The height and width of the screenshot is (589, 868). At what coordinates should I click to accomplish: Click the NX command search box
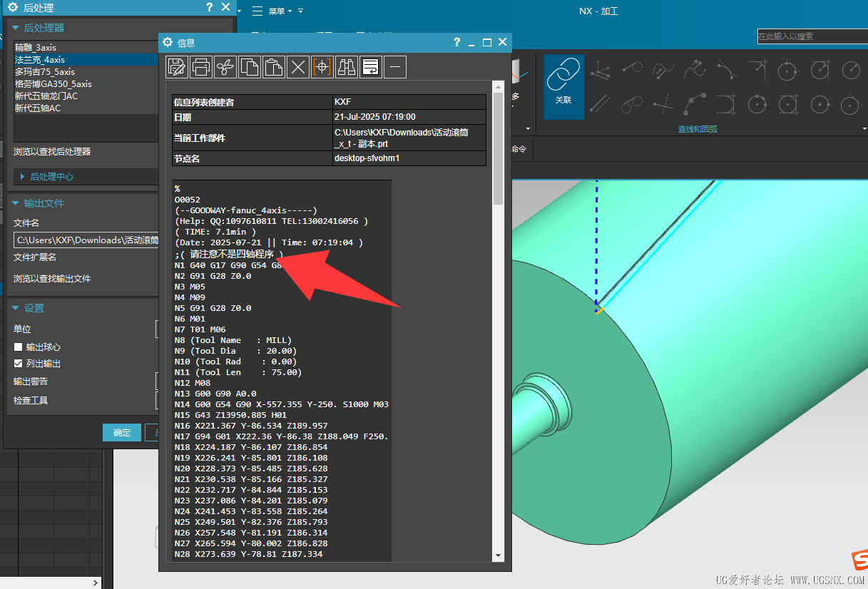coord(812,36)
